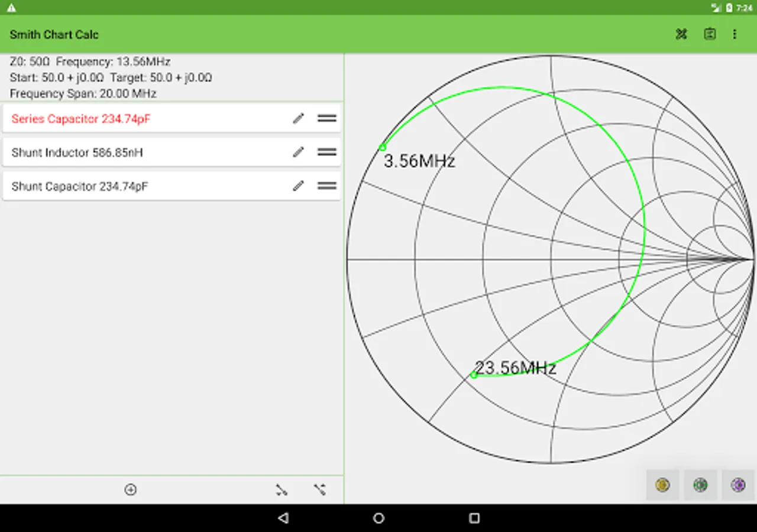Click the 3.56MHz marker on the chart
Screen dimensions: 757x532
(x=383, y=147)
